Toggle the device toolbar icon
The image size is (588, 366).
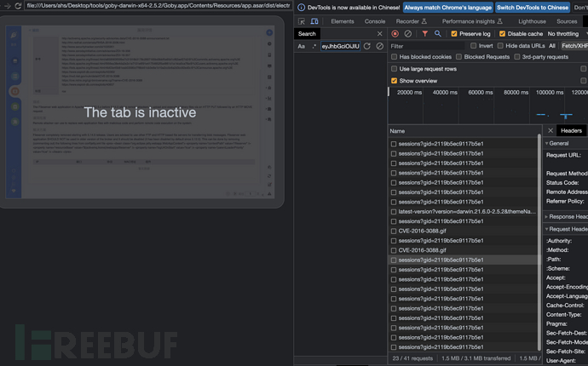[x=315, y=21]
